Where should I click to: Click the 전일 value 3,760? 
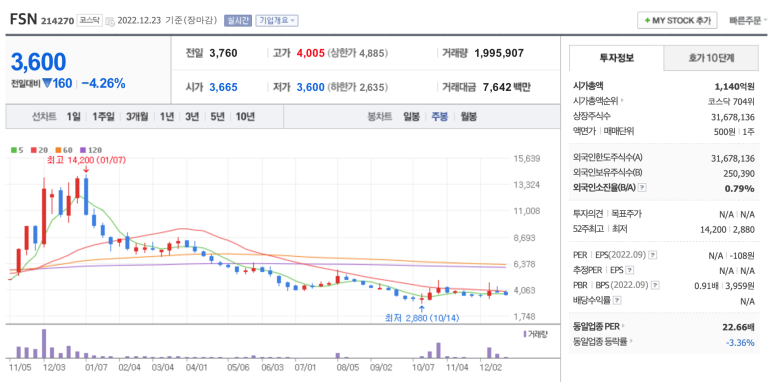click(x=223, y=53)
